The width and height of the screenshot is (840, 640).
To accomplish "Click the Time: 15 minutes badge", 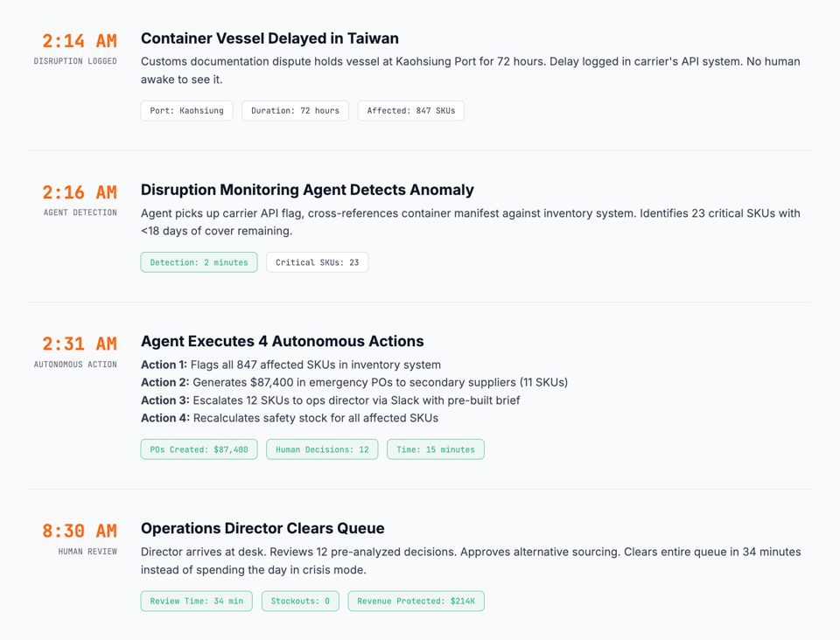I will 435,449.
